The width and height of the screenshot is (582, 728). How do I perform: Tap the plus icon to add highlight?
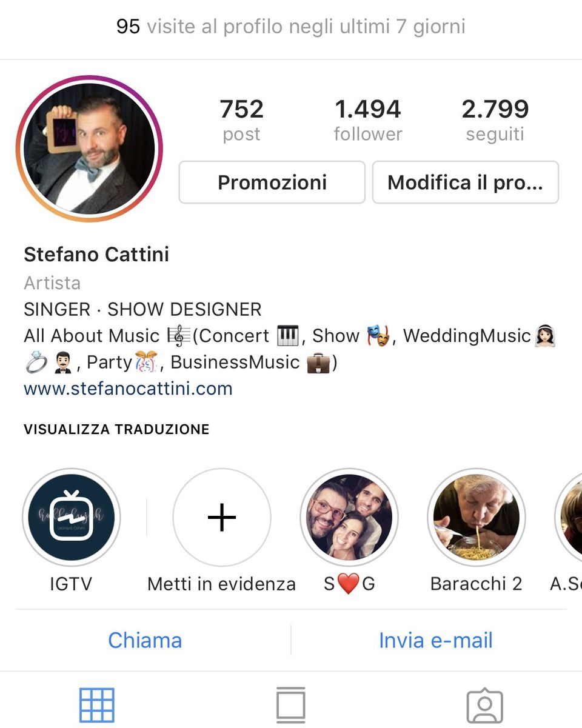(x=222, y=517)
